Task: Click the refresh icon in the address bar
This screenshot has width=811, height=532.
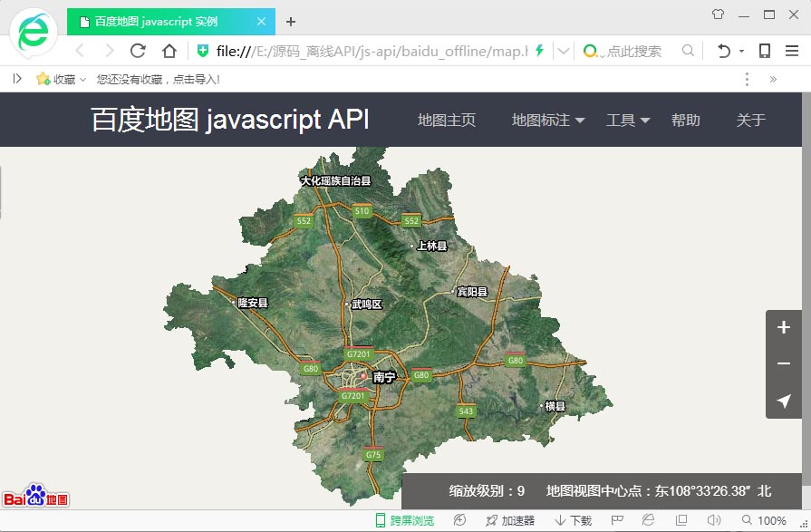Action: pos(138,52)
